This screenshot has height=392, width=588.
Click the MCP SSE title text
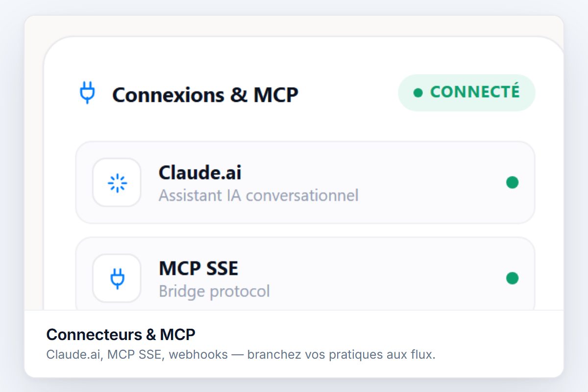(198, 269)
